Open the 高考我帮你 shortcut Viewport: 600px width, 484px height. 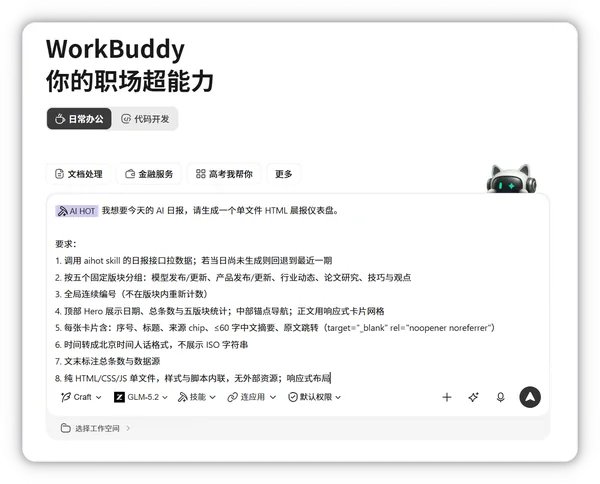point(224,174)
